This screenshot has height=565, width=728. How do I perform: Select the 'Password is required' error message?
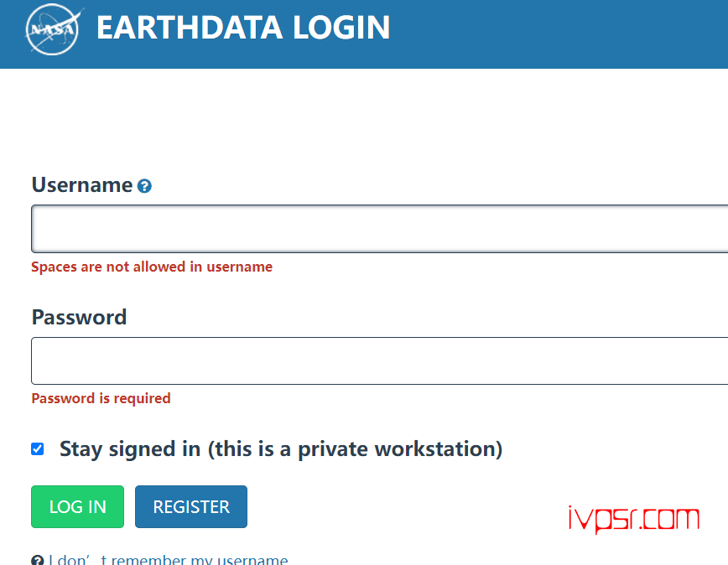click(x=101, y=398)
